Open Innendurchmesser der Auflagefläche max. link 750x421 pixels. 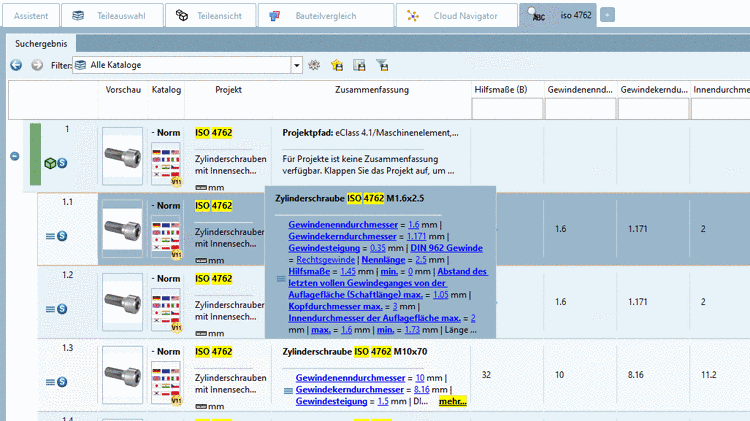[375, 318]
